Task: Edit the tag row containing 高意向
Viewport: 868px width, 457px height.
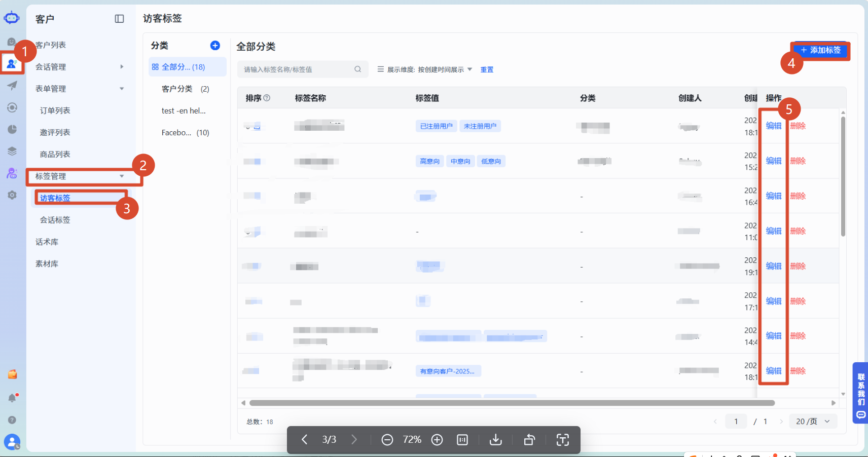Action: click(x=774, y=161)
